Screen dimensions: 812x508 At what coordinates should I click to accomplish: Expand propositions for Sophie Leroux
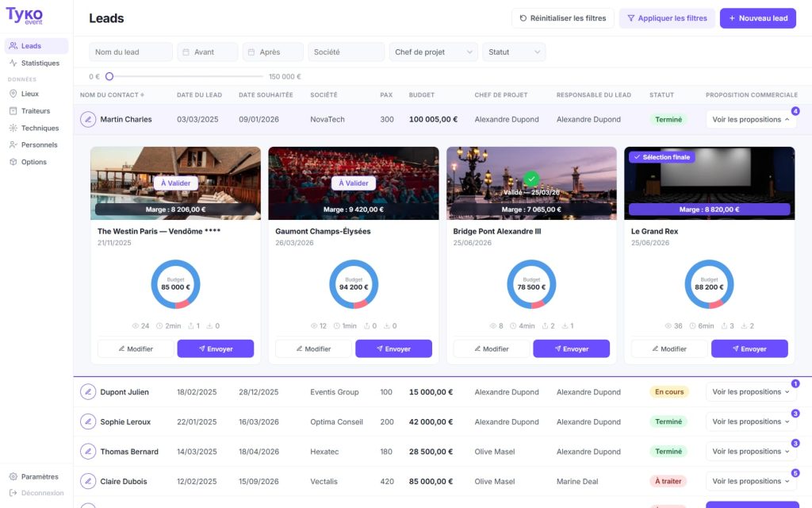[x=750, y=422]
